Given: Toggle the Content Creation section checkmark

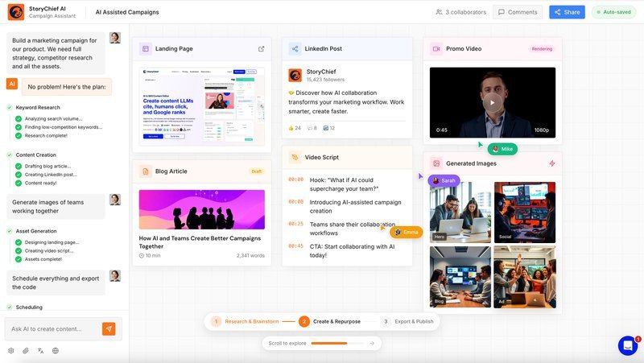Looking at the screenshot, I should pos(10,155).
